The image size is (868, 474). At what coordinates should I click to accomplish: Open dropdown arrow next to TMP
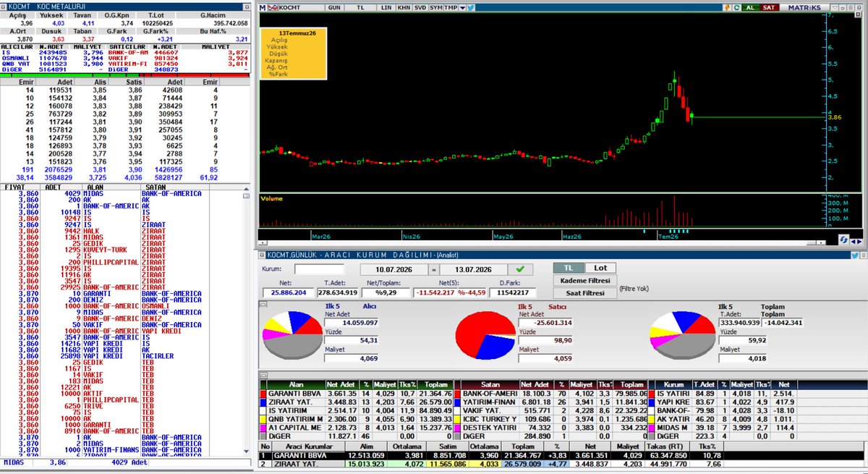(461, 7)
